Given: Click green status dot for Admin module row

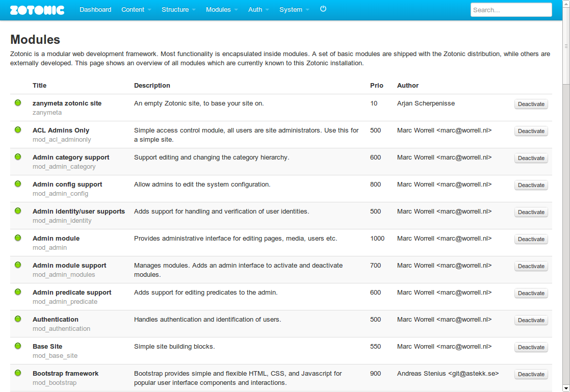Looking at the screenshot, I should 18,238.
